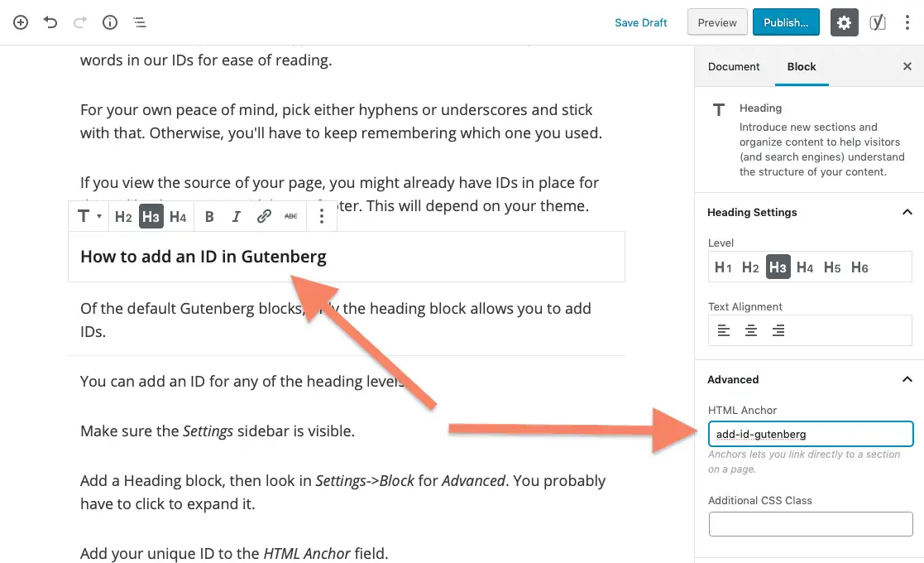Toggle the settings gear sidebar
This screenshot has width=924, height=563.
pyautogui.click(x=844, y=22)
